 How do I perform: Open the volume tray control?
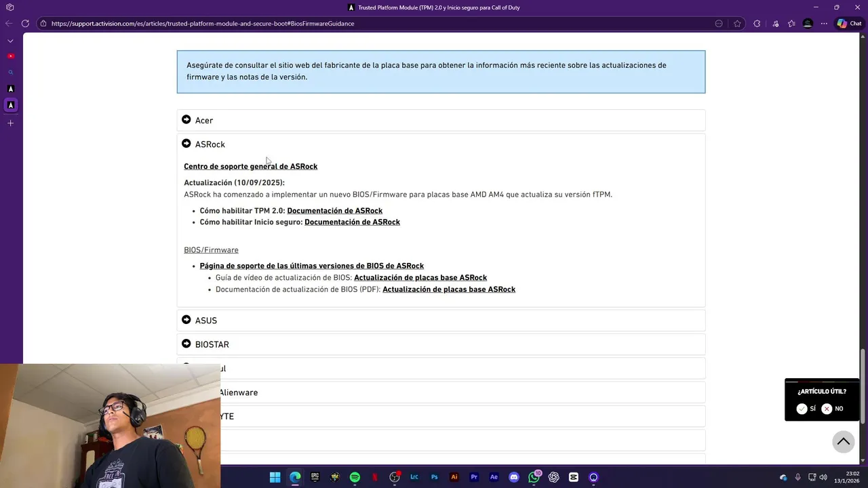coord(823,477)
